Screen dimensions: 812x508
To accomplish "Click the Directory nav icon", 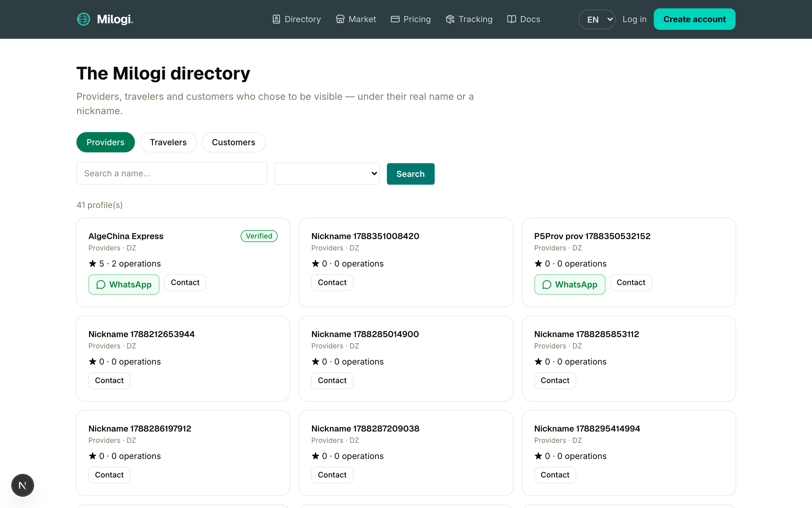I will tap(276, 19).
